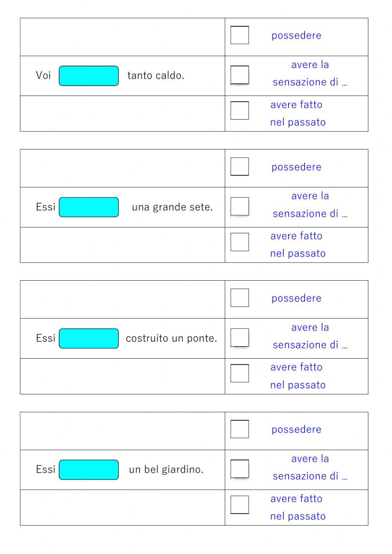Click the 'possedere' label in the first table

tap(296, 36)
